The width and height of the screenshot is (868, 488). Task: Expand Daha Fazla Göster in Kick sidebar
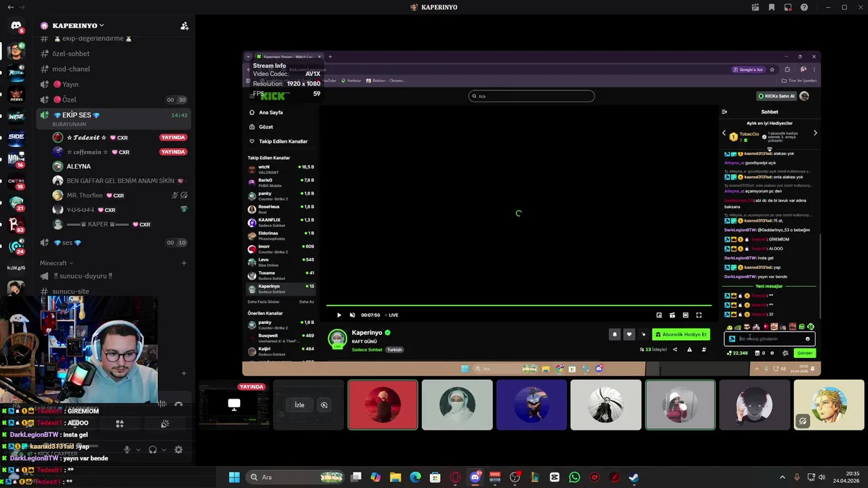[263, 302]
